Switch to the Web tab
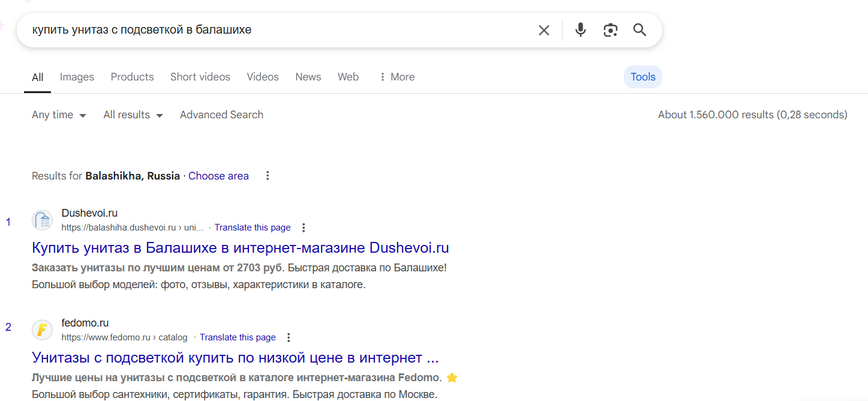 click(348, 77)
